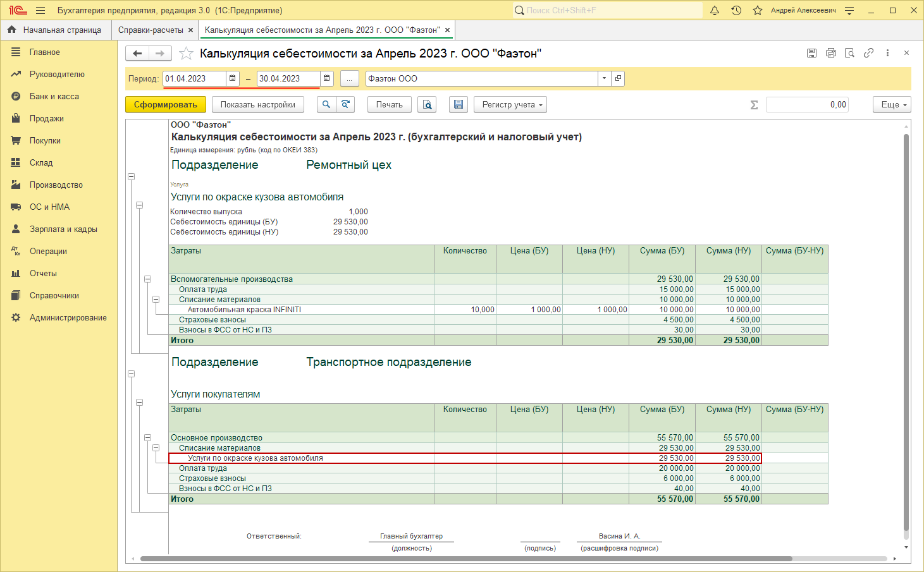Open history clock icon
The width and height of the screenshot is (924, 572).
point(736,10)
